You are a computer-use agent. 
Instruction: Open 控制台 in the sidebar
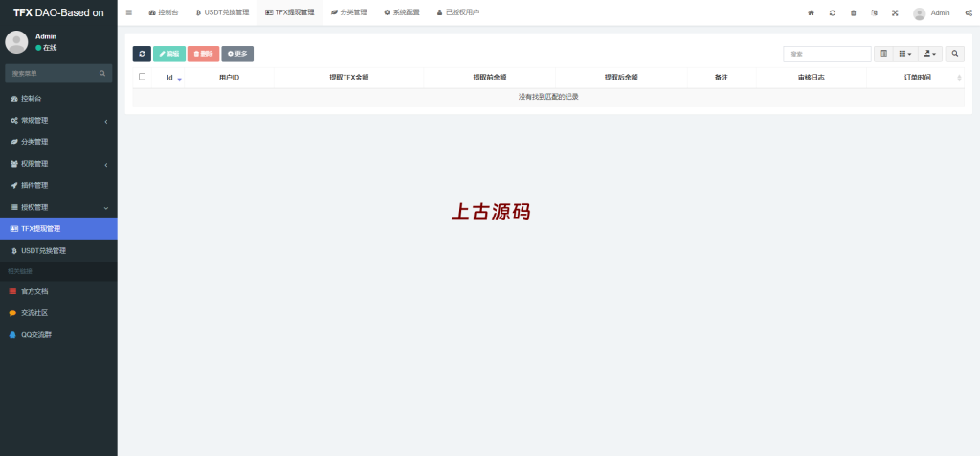pyautogui.click(x=58, y=99)
